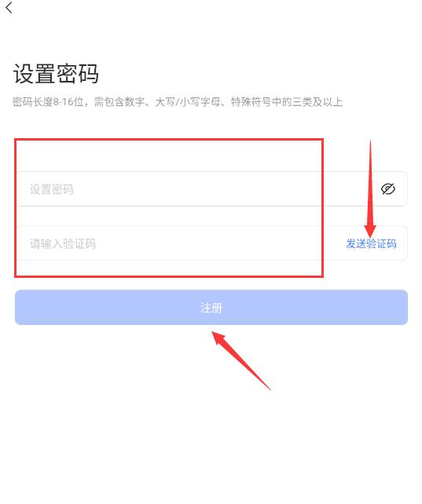Focus the 设置密码 password input field

(x=212, y=189)
